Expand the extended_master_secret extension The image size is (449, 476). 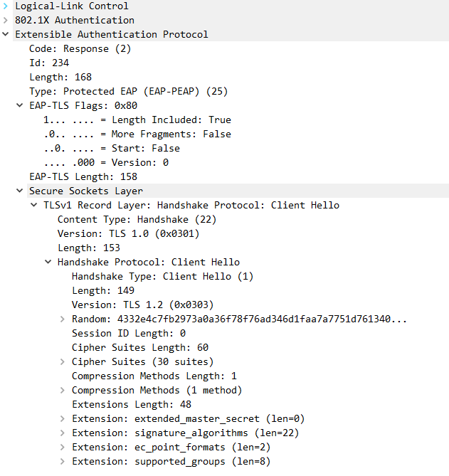point(63,418)
